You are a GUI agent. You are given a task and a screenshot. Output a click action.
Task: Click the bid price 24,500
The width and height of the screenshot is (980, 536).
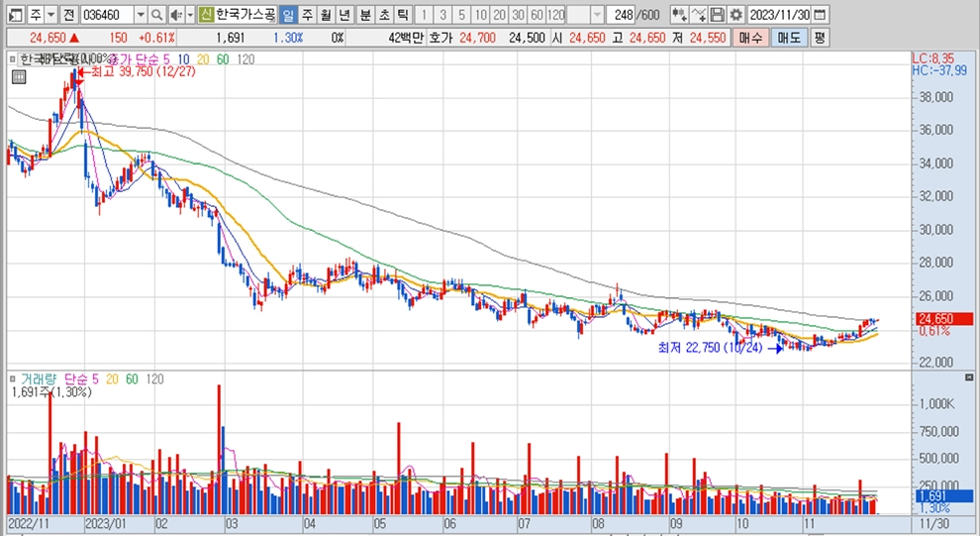tap(527, 39)
